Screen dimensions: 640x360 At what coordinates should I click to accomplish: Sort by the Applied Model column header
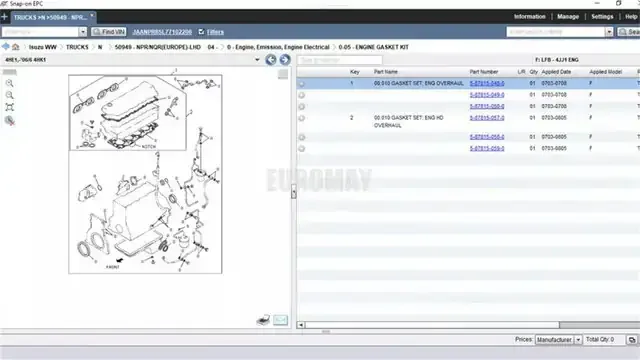[x=605, y=72]
